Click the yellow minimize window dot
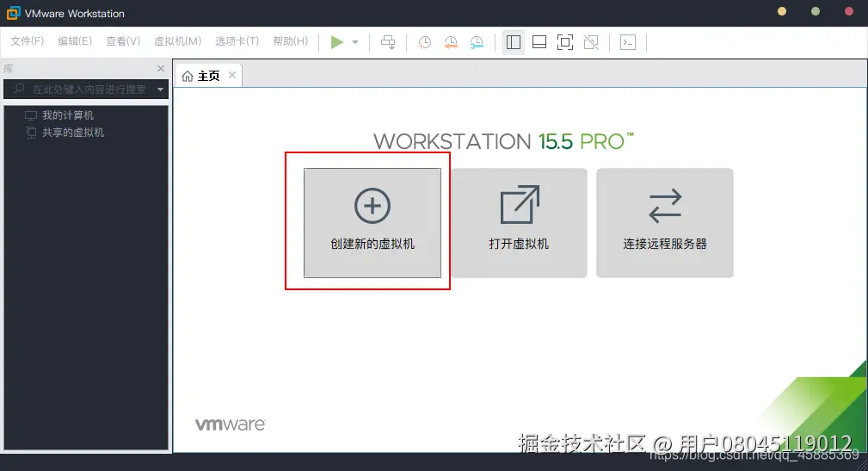 click(782, 11)
